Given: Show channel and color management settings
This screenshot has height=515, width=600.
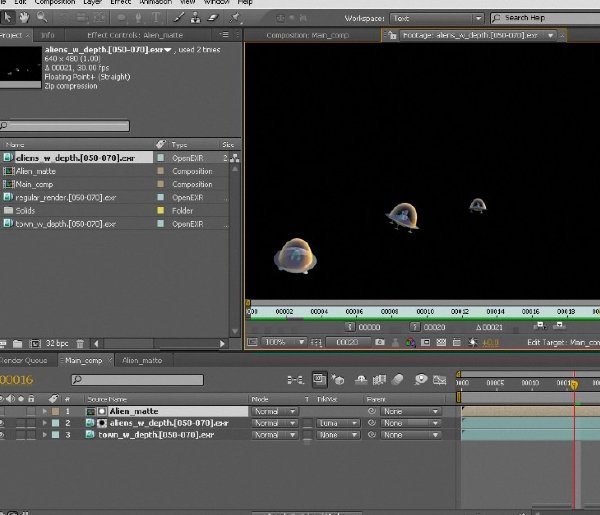Looking at the screenshot, I should (410, 342).
